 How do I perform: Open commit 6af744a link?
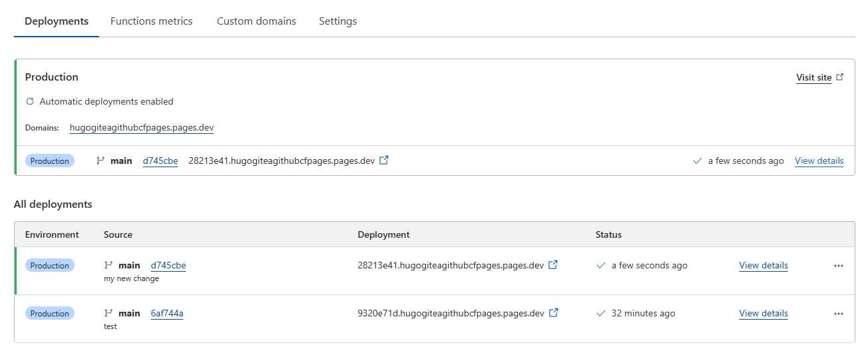pyautogui.click(x=166, y=314)
